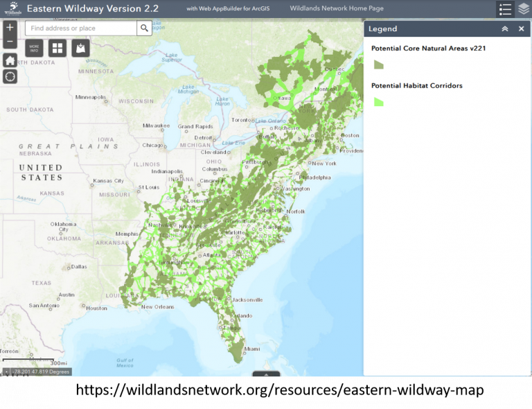Expand the attribute table arrow at bottom

click(266, 374)
